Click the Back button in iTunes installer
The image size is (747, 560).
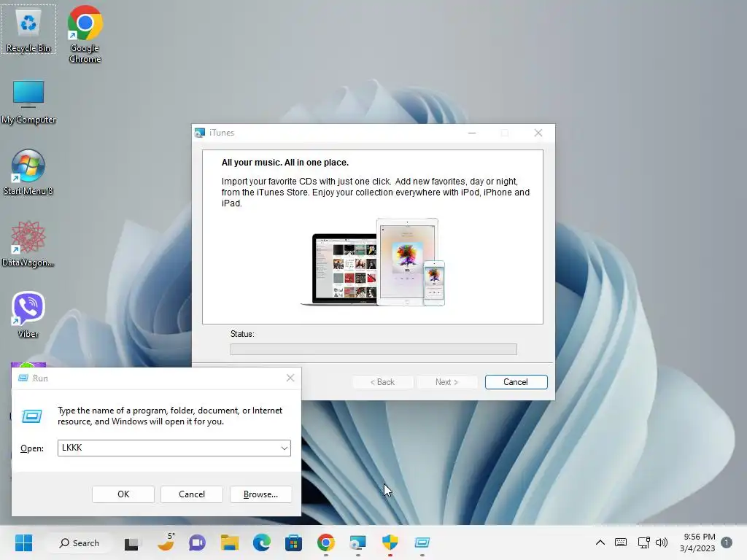tap(382, 382)
